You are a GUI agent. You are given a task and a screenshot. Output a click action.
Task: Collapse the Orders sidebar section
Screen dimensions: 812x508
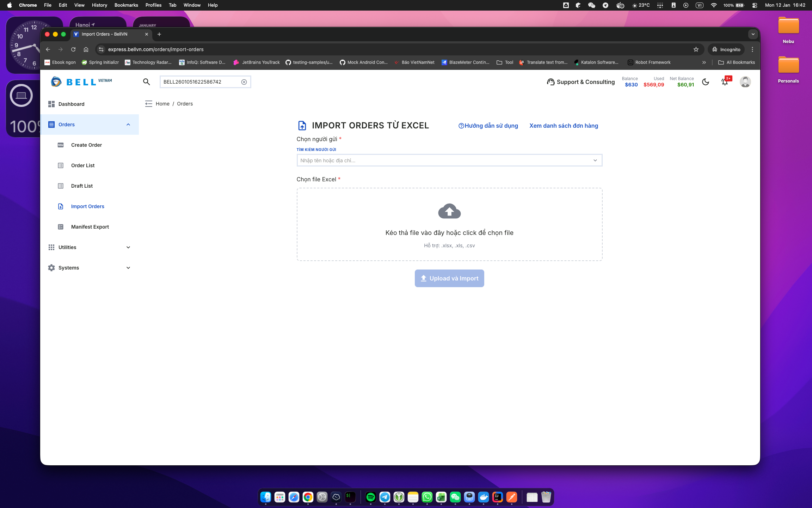pyautogui.click(x=128, y=125)
